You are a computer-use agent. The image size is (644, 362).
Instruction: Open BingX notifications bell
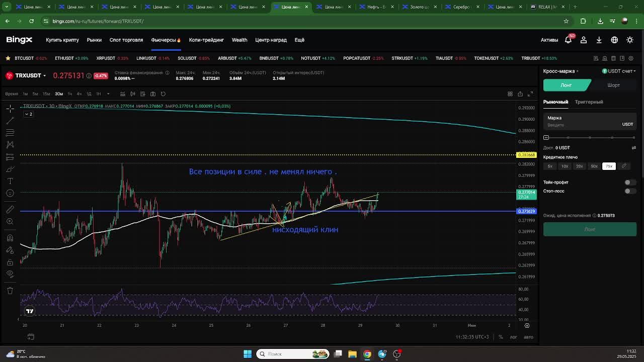[568, 40]
